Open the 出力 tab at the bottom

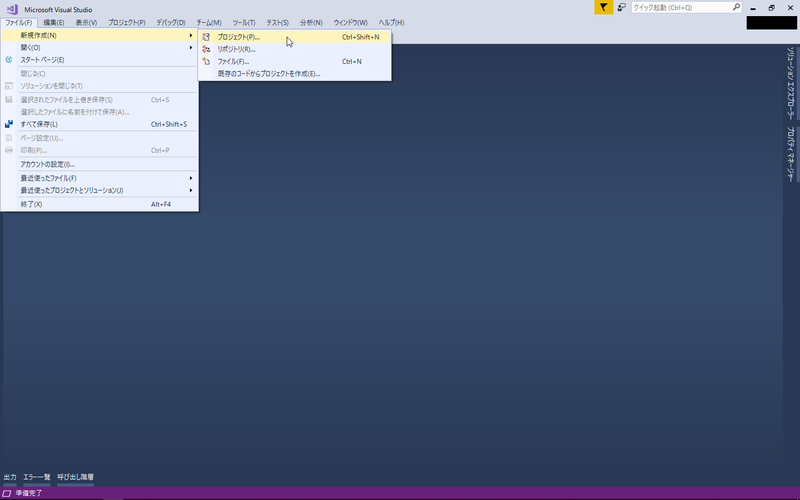click(10, 477)
